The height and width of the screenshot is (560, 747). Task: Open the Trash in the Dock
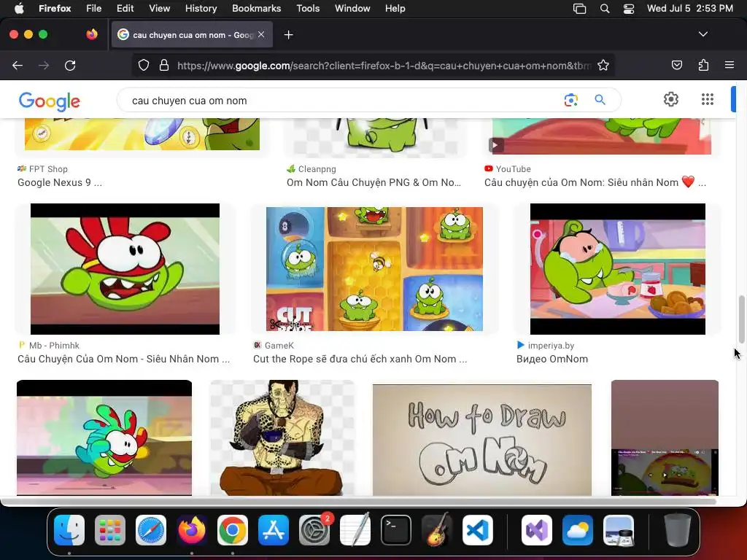pyautogui.click(x=678, y=530)
